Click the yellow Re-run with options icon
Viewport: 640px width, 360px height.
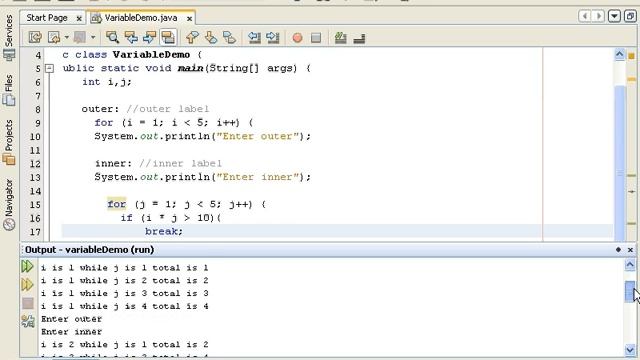click(27, 284)
